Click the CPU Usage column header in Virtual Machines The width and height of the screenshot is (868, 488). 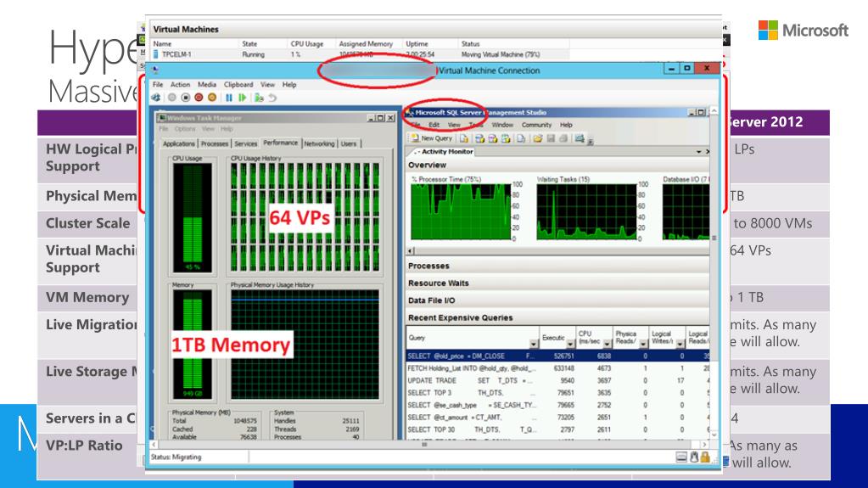[x=307, y=44]
